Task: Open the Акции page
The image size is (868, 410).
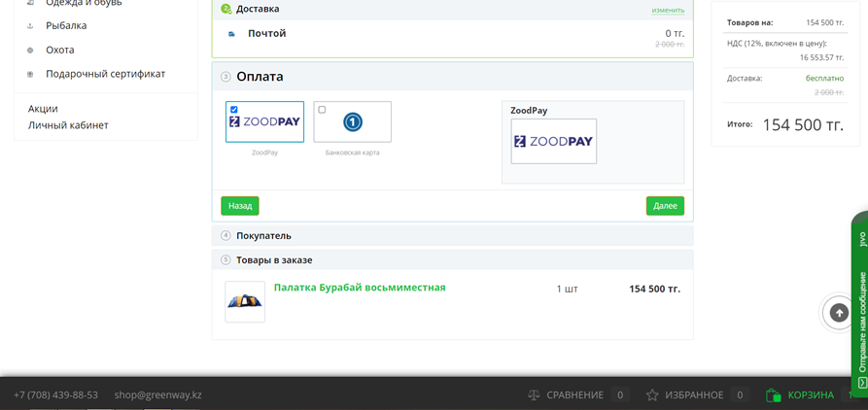Action: [43, 109]
